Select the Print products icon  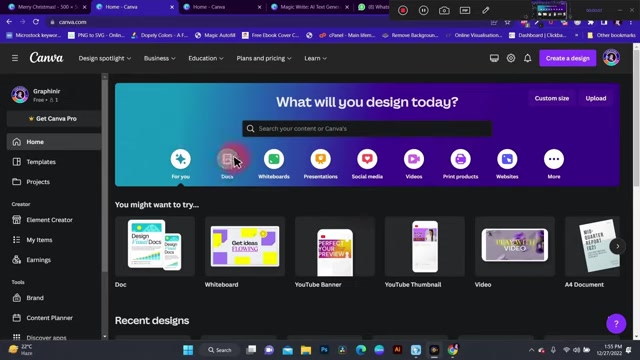coord(460,159)
